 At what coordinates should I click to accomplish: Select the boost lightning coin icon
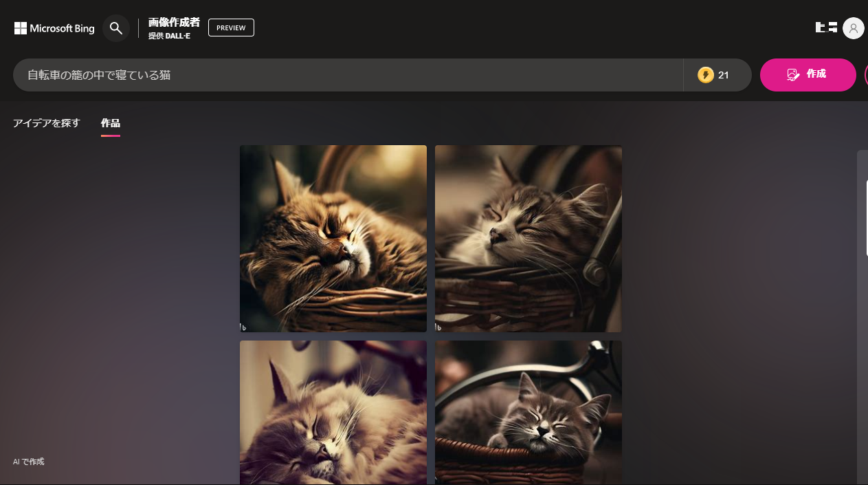coord(706,74)
